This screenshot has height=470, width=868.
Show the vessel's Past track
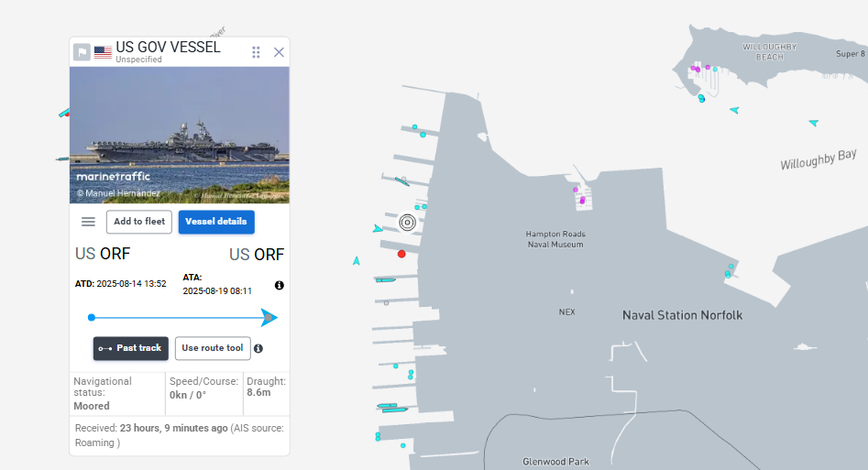coord(130,348)
